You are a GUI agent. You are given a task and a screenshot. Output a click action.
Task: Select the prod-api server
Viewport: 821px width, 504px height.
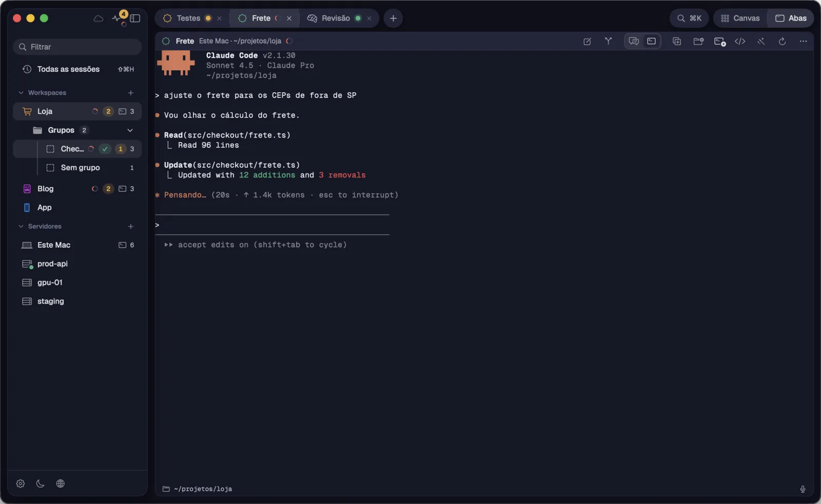pyautogui.click(x=77, y=264)
